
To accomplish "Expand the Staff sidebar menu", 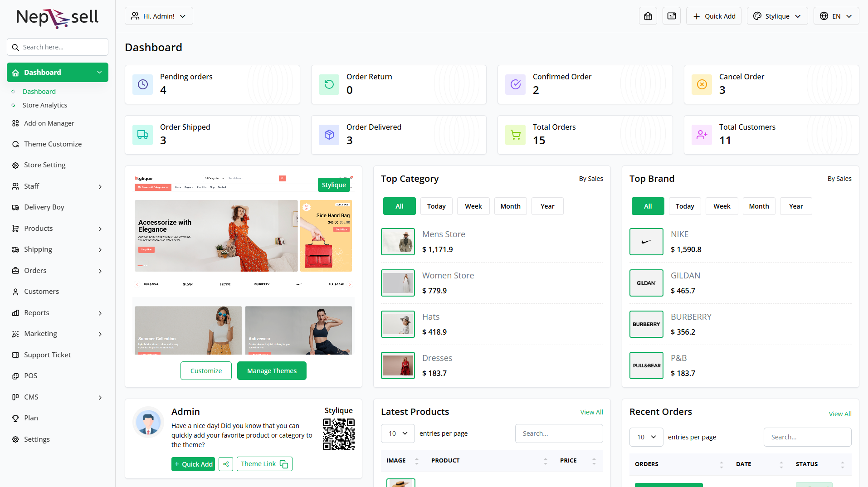I will coord(58,186).
